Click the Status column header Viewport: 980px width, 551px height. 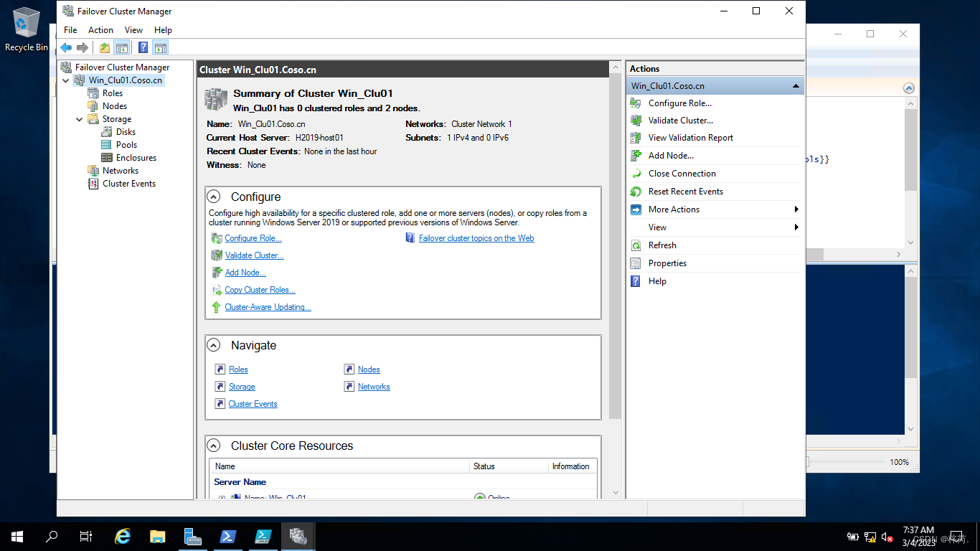[509, 466]
